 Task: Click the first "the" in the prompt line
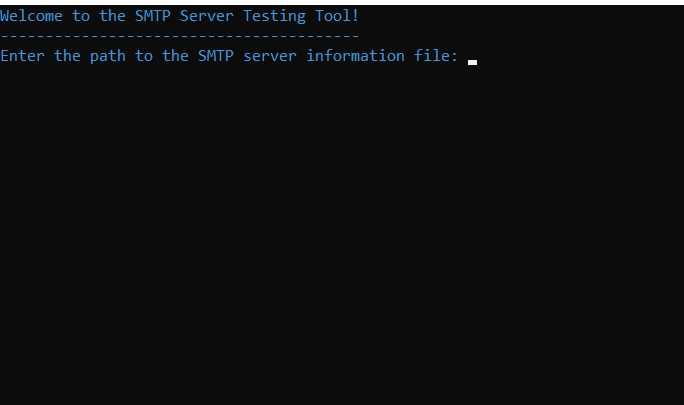tap(67, 56)
